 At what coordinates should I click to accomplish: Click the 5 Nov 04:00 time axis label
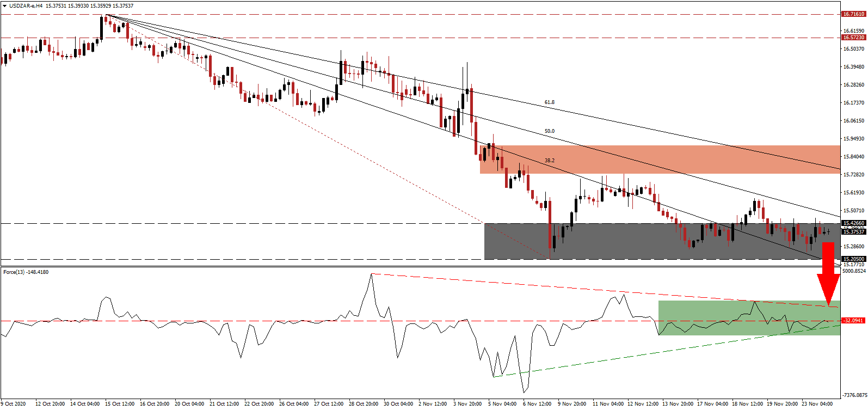click(502, 404)
